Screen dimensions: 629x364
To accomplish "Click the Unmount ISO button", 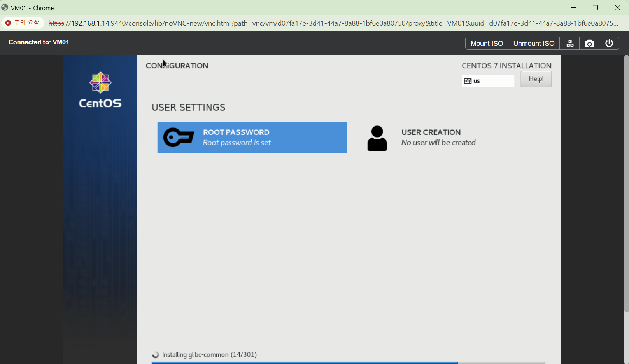I will pyautogui.click(x=534, y=43).
